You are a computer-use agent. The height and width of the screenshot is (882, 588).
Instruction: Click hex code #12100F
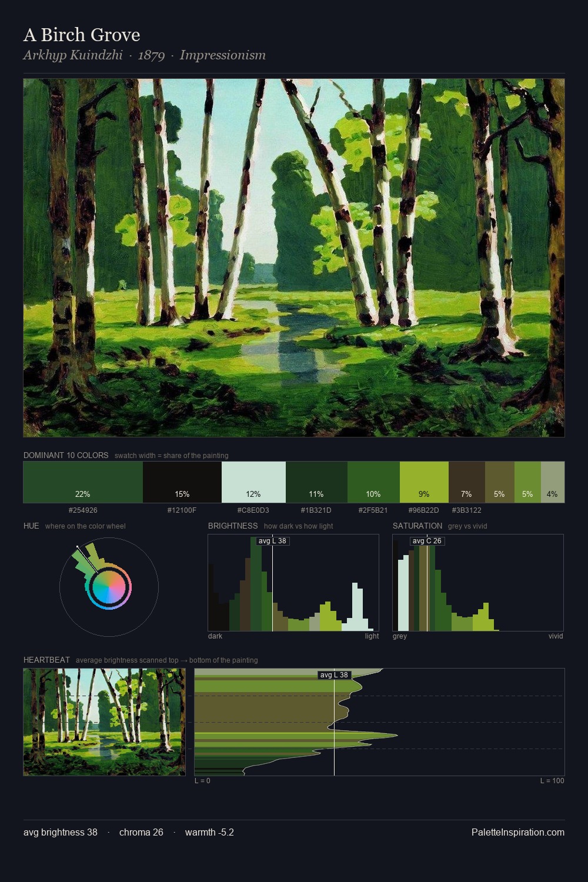(x=182, y=510)
